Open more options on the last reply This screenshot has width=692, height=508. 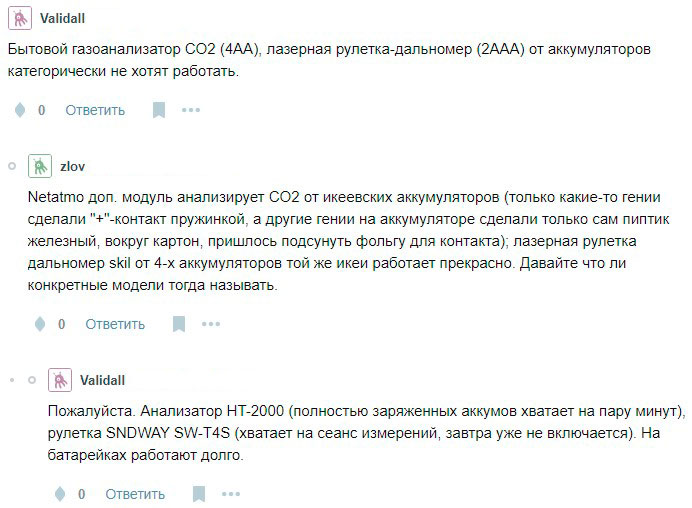click(231, 494)
